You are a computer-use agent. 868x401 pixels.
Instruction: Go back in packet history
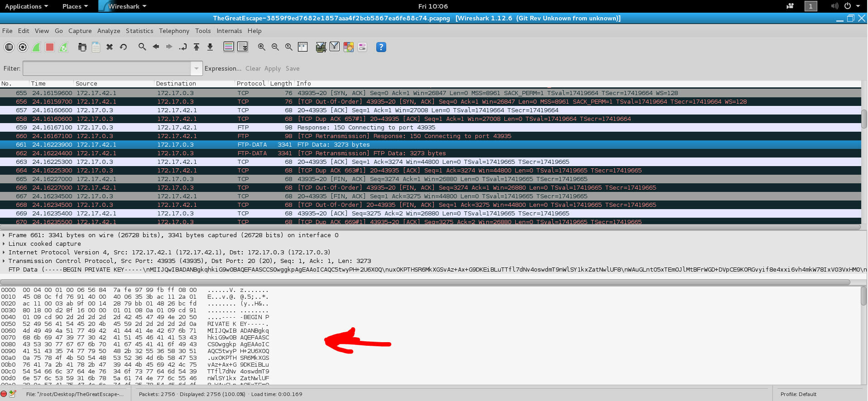click(x=156, y=47)
